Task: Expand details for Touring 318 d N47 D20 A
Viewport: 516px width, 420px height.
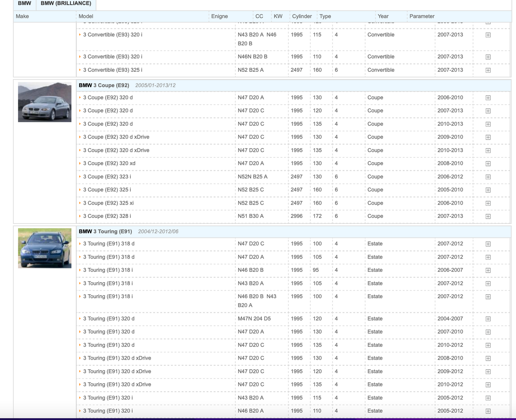Action: tap(488, 257)
